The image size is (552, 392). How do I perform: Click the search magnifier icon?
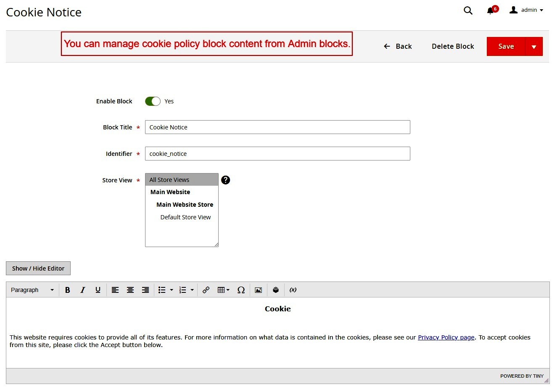point(468,11)
